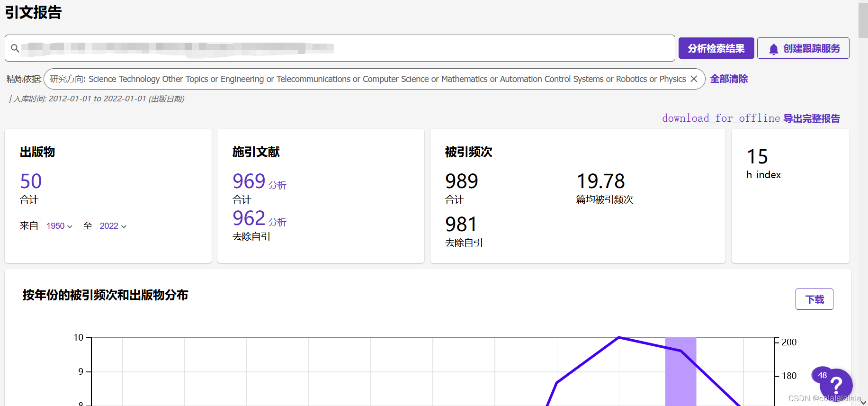Image resolution: width=868 pixels, height=406 pixels.
Task: Click the page vertical scrollbar thumb
Action: pyautogui.click(x=863, y=20)
